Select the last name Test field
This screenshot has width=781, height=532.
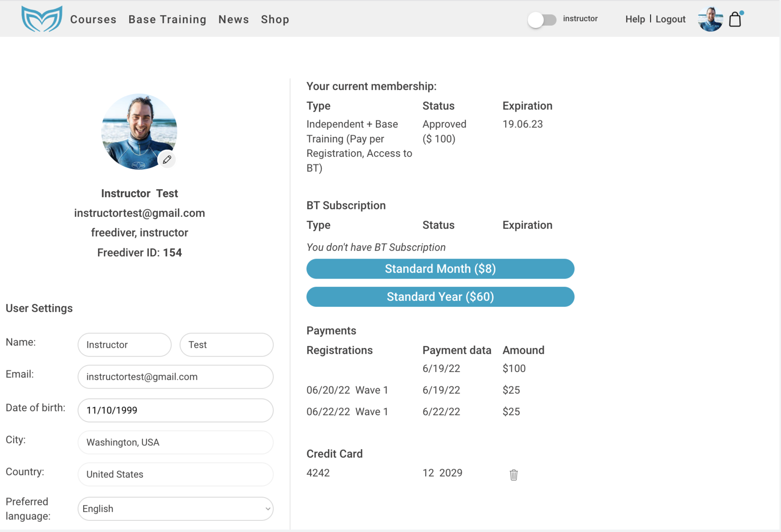point(226,345)
